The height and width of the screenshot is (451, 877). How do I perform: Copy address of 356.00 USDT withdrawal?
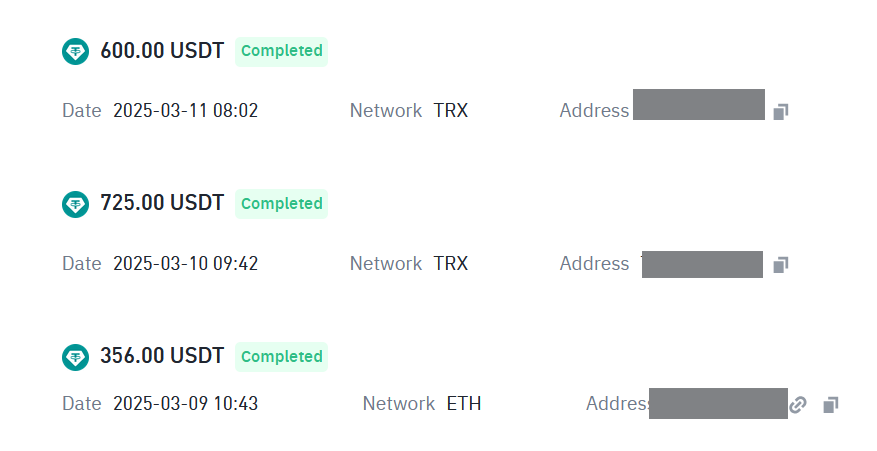(831, 405)
